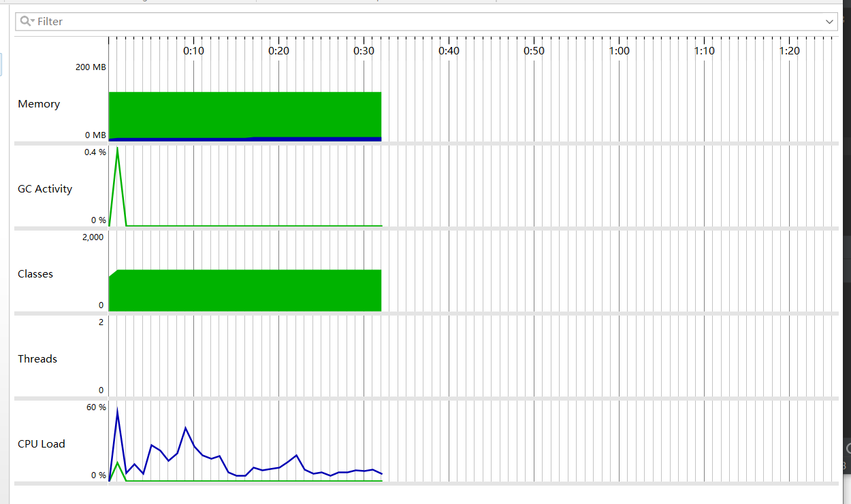Select the Memory telemetry row label
This screenshot has width=851, height=504.
(39, 104)
